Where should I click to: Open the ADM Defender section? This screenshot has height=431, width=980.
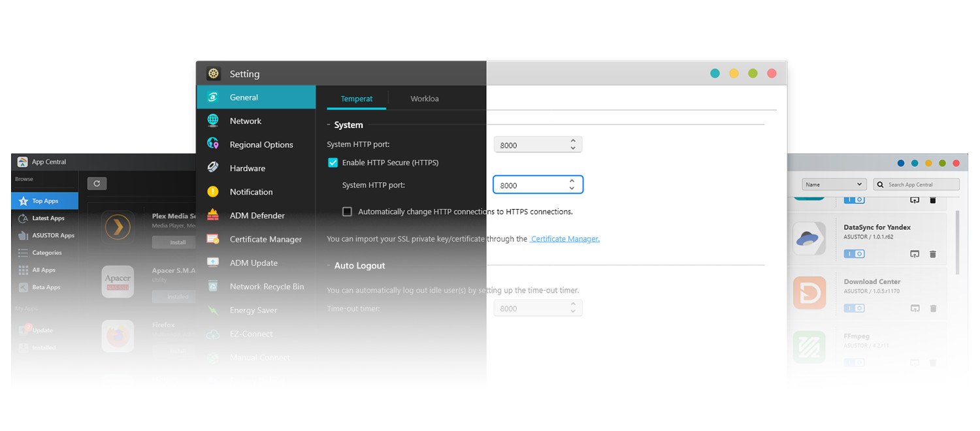(256, 215)
